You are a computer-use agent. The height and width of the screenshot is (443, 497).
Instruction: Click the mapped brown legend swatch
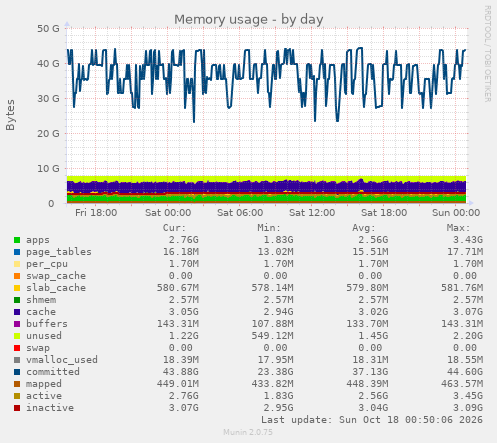click(17, 384)
